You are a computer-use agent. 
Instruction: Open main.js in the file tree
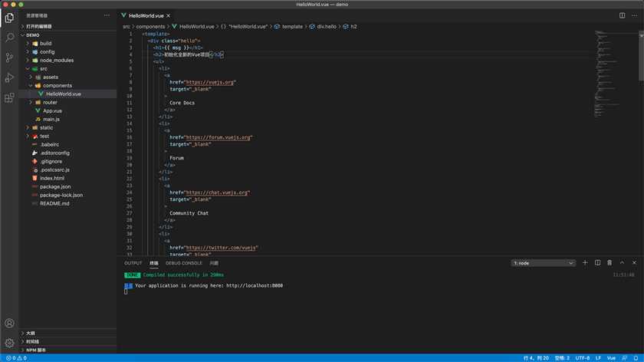51,119
